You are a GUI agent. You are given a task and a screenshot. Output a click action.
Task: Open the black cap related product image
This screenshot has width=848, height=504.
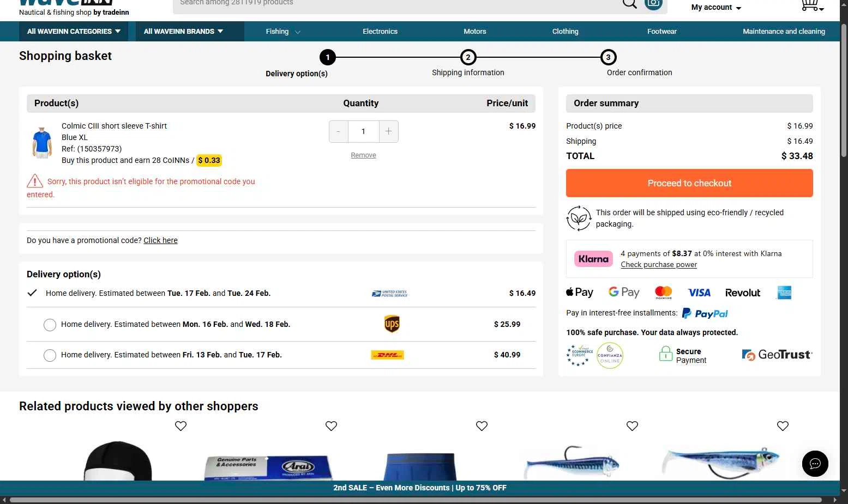pyautogui.click(x=118, y=460)
